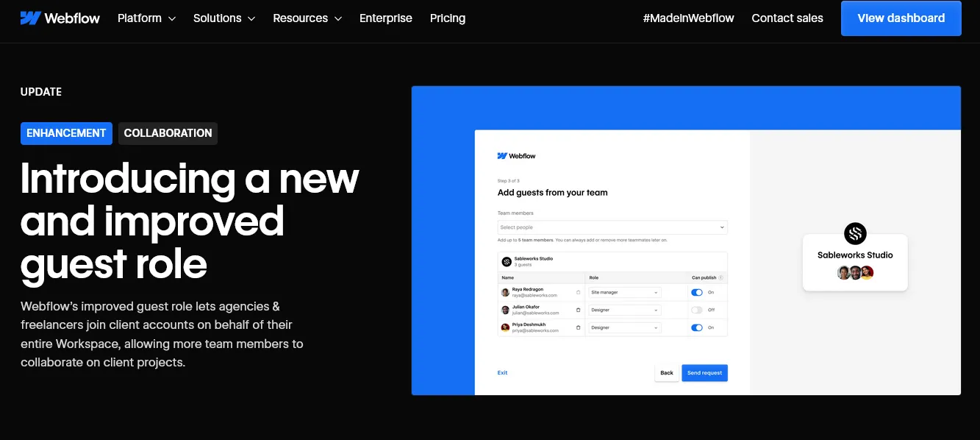Click the Step 3 of 3 text
This screenshot has width=980, height=440.
[x=509, y=180]
